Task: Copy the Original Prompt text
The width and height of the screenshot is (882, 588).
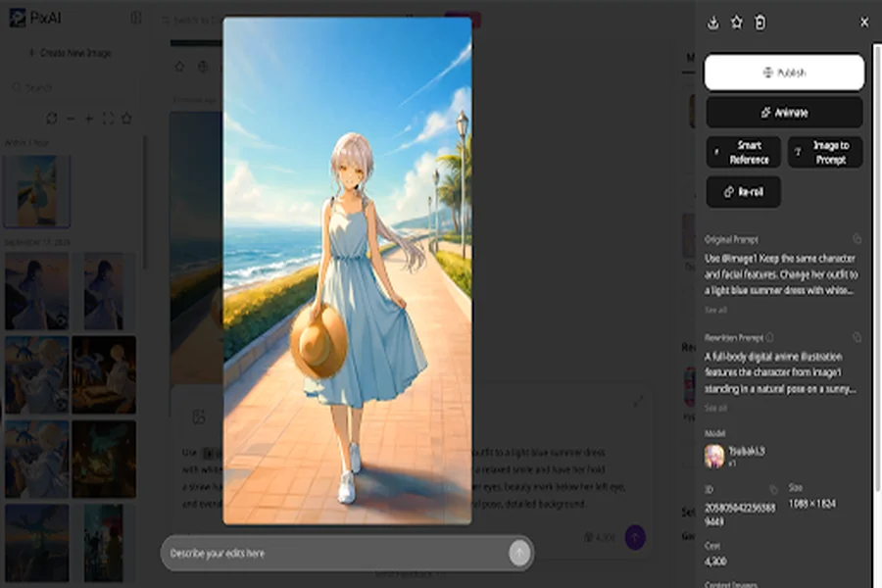Action: point(857,239)
